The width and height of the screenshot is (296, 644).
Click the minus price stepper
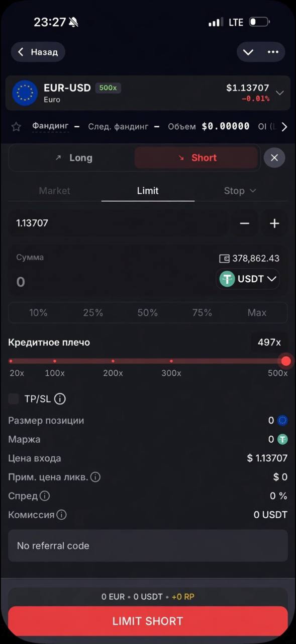coord(244,223)
